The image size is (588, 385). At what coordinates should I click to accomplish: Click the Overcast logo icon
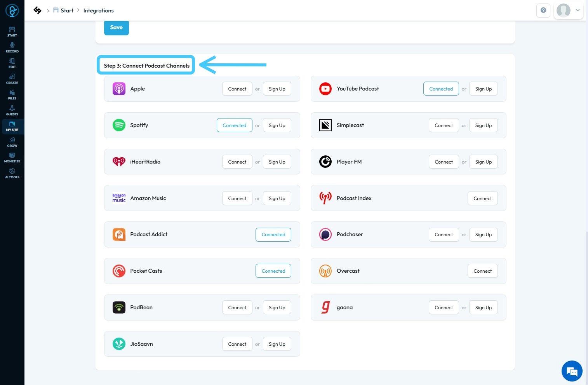tap(325, 271)
